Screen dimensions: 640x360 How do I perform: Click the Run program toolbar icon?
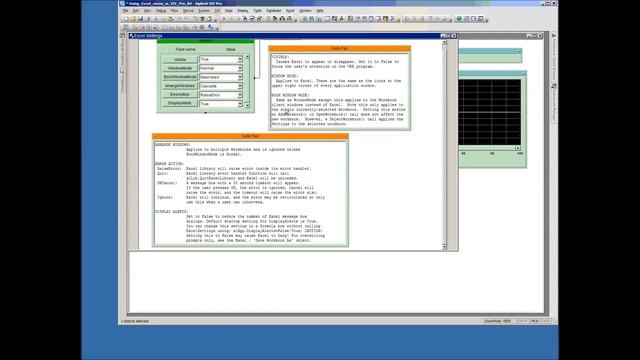point(224,19)
